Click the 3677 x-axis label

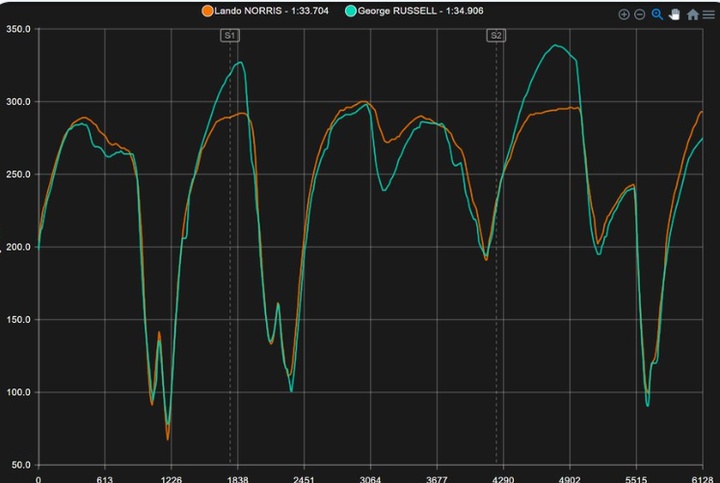(x=437, y=479)
